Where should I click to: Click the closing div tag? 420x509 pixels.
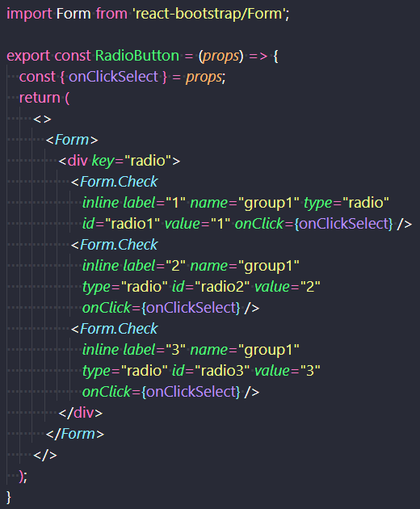(x=81, y=413)
